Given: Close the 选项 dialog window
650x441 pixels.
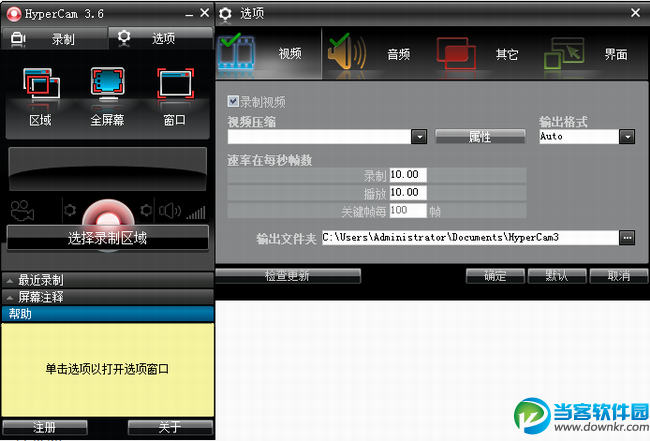Looking at the screenshot, I should click(635, 13).
